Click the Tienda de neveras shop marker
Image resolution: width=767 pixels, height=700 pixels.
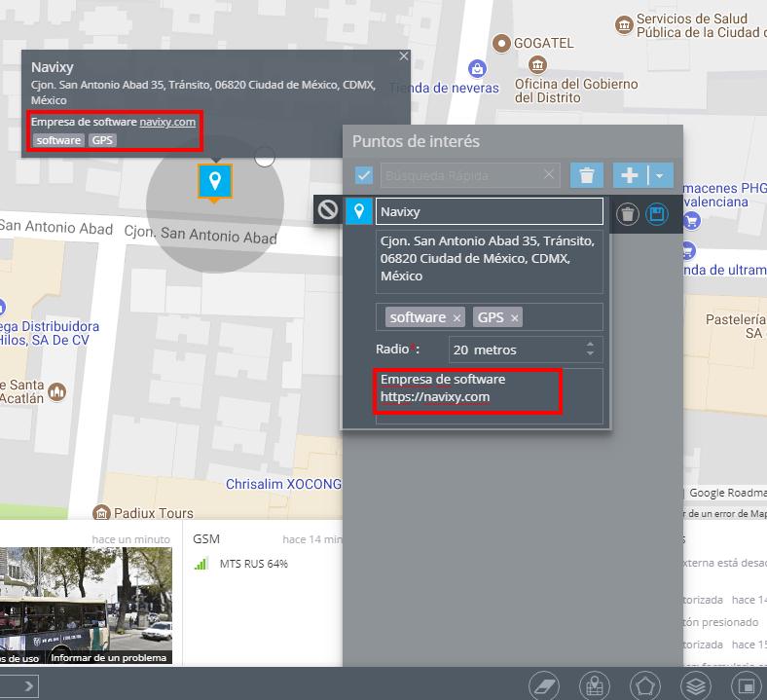[477, 68]
